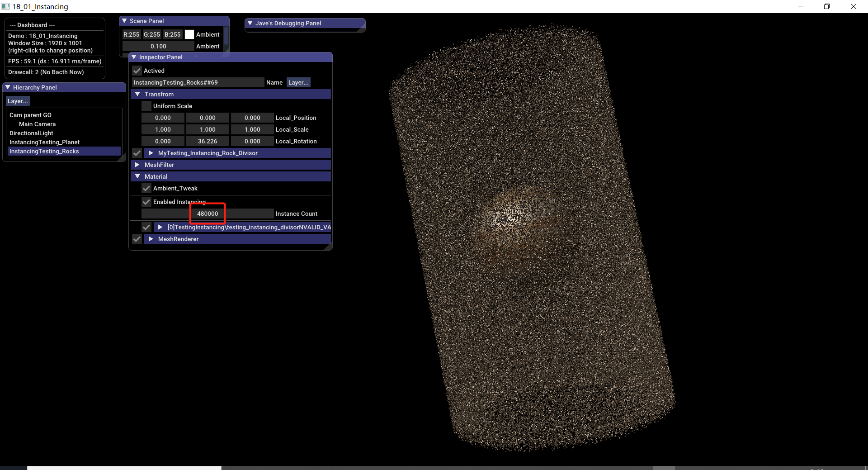Click Local_Scale Y value field
Viewport: 868px width, 470px height.
tap(208, 129)
